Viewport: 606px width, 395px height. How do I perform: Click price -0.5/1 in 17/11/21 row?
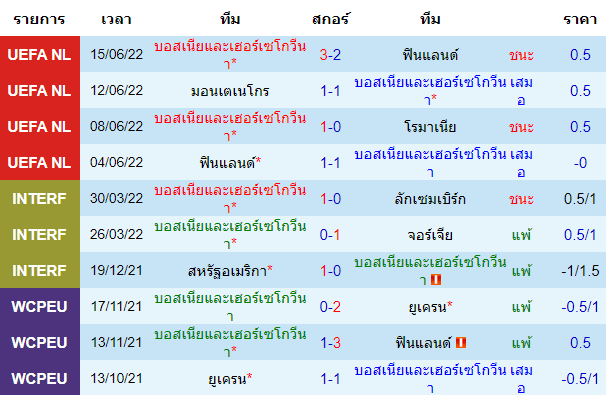pyautogui.click(x=580, y=306)
